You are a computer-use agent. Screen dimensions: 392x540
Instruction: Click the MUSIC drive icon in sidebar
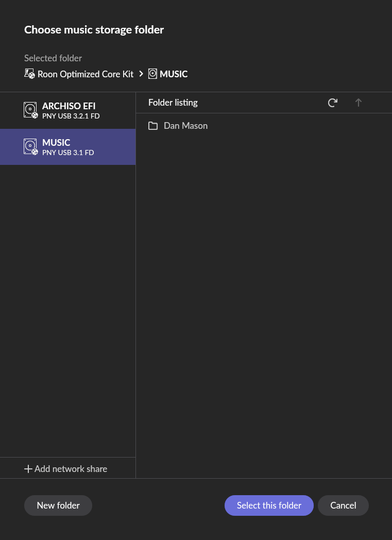30,147
